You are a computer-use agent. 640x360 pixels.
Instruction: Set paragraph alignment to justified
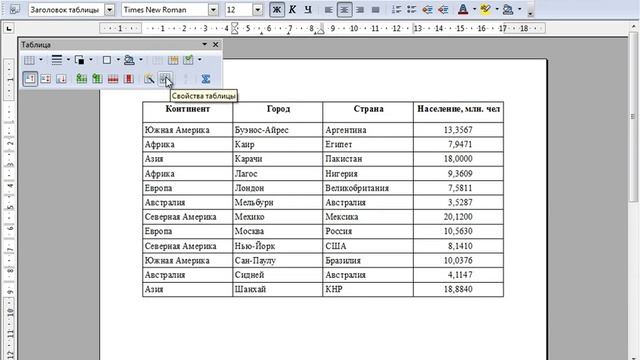coord(376,9)
